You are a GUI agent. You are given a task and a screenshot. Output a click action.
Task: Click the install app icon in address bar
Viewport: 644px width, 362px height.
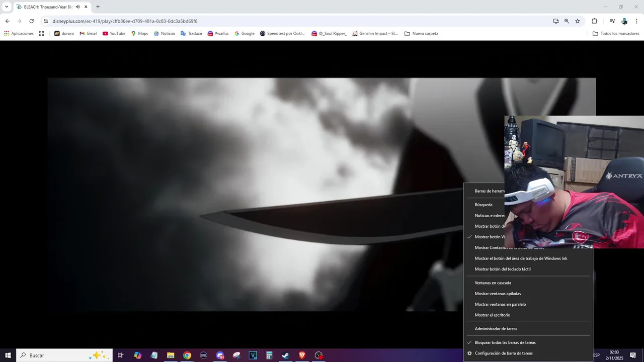555,21
